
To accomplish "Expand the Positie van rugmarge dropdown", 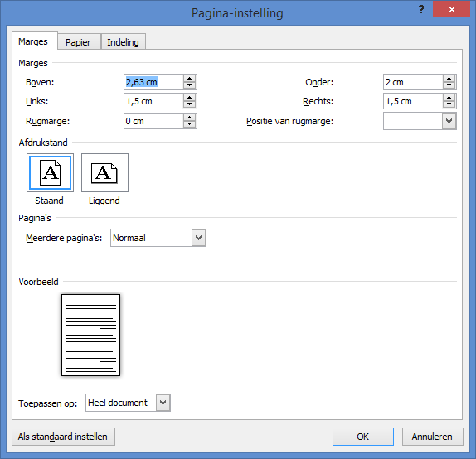I will (449, 121).
